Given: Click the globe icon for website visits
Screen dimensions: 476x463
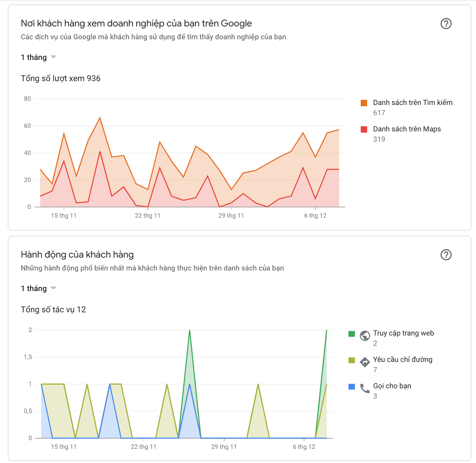Looking at the screenshot, I should point(365,335).
